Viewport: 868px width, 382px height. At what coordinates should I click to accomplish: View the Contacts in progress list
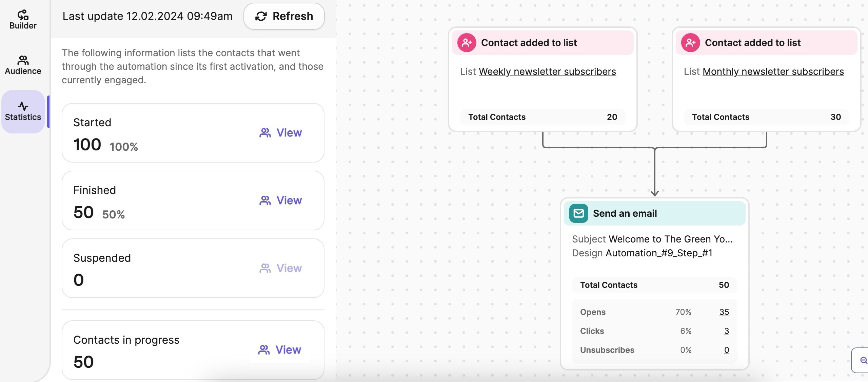click(280, 350)
